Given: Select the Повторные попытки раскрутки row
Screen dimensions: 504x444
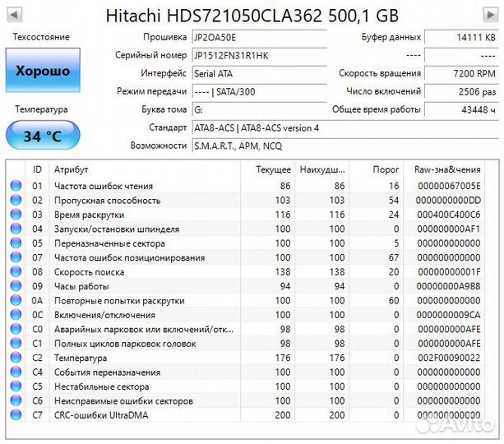Looking at the screenshot, I should click(x=246, y=300).
